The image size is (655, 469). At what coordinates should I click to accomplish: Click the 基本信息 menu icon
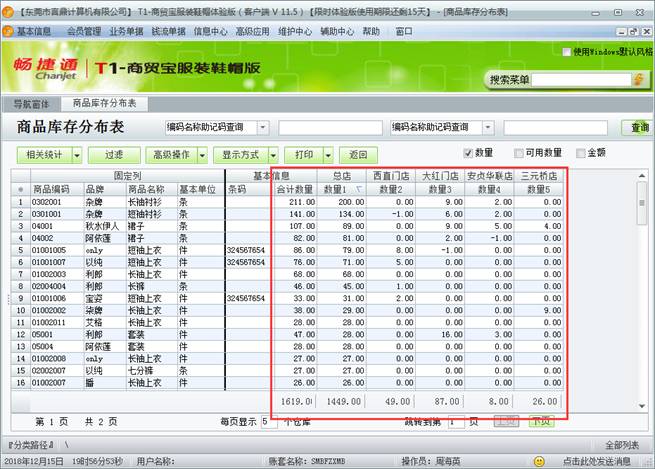[x=9, y=31]
